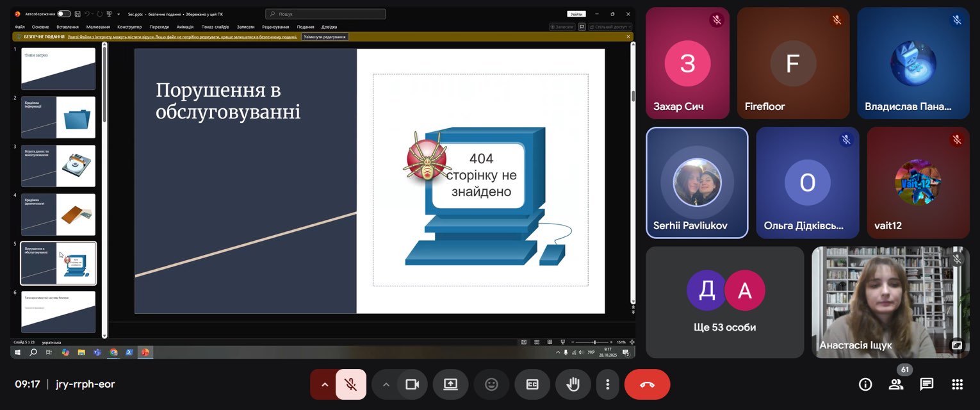Click picture-in-picture icon on Анастасія Іщук tile

pyautogui.click(x=957, y=345)
